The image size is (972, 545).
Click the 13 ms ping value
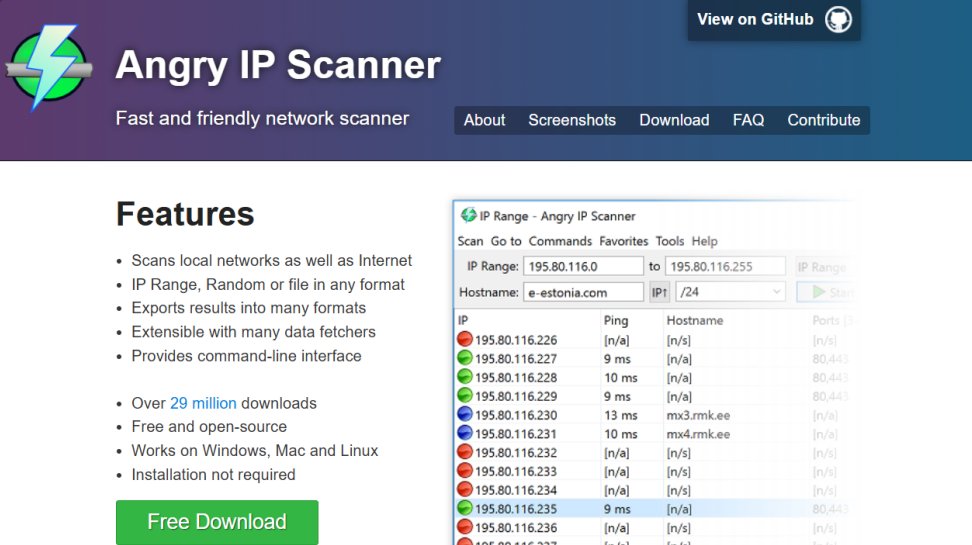[x=621, y=415]
